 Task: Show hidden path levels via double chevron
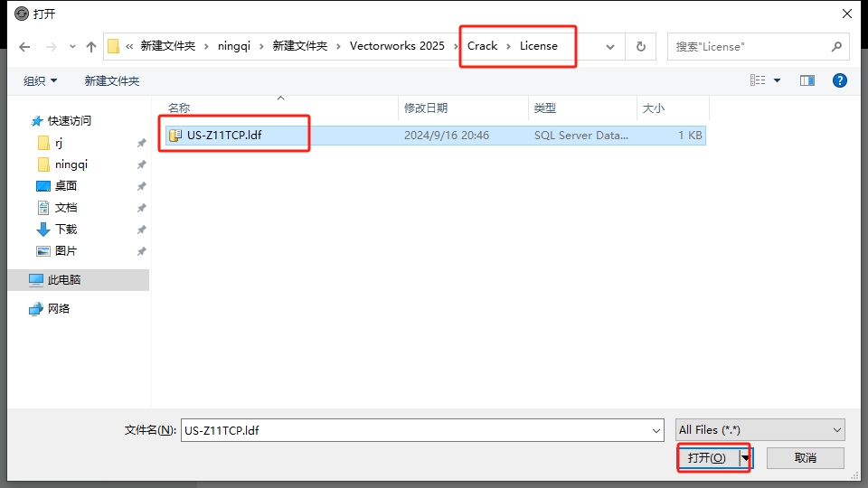[129, 46]
